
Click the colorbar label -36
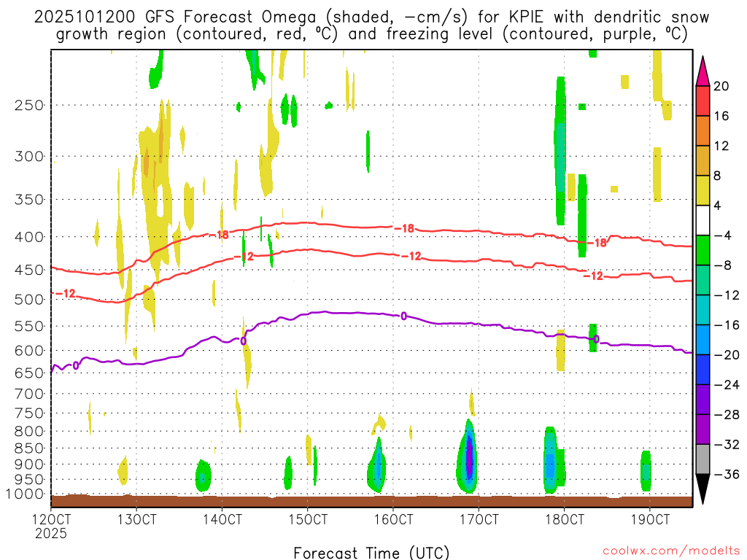tap(727, 474)
